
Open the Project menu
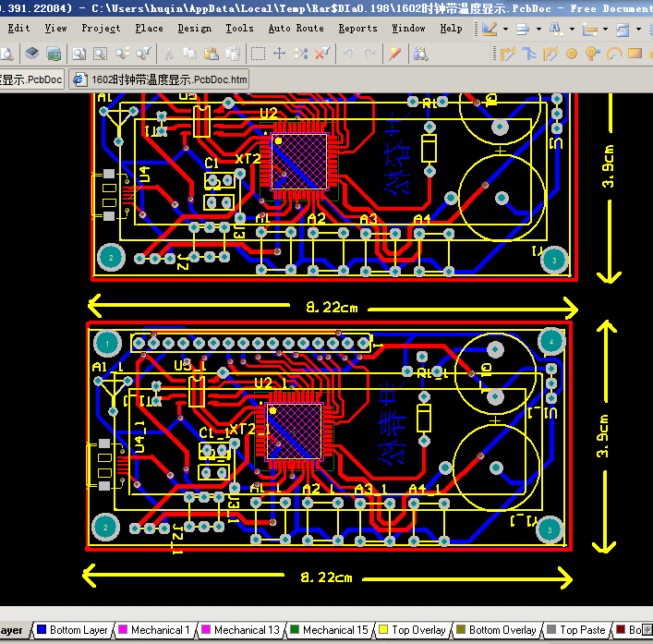(x=101, y=29)
